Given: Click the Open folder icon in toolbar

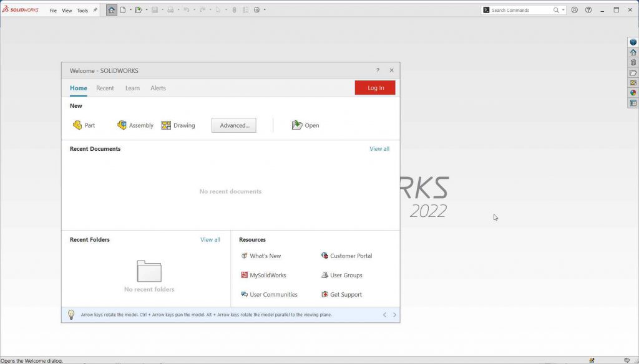Looking at the screenshot, I should click(139, 10).
